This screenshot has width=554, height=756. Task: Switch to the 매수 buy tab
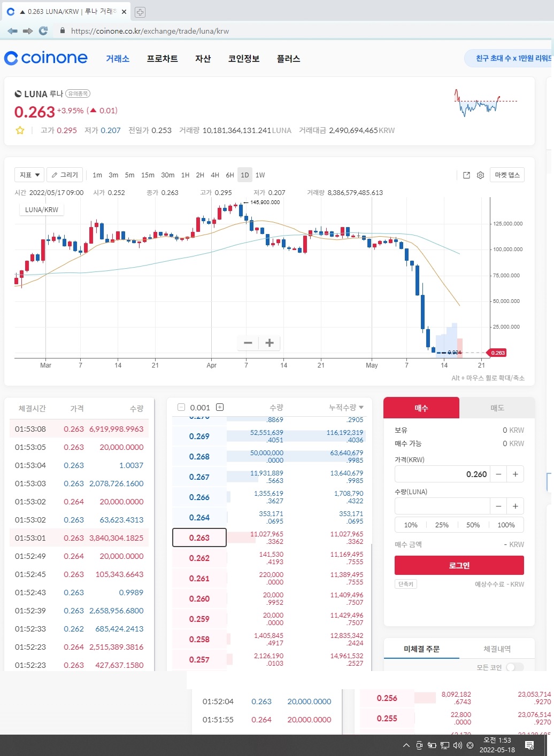(421, 408)
